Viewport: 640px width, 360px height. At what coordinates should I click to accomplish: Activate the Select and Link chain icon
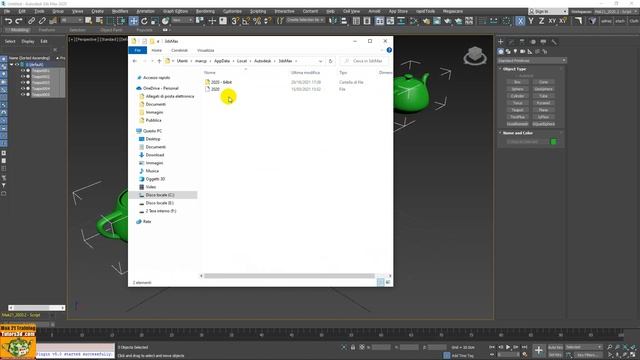pyautogui.click(x=31, y=21)
